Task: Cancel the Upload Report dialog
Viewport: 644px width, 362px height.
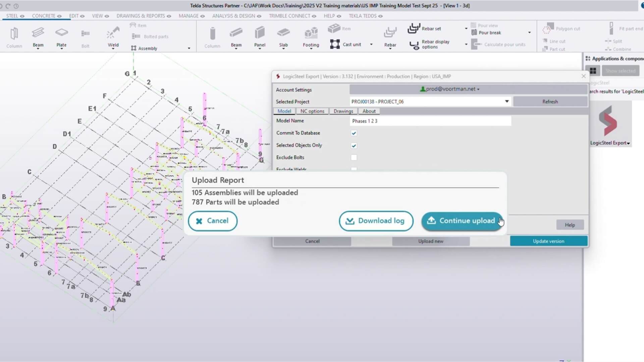Action: [x=213, y=221]
